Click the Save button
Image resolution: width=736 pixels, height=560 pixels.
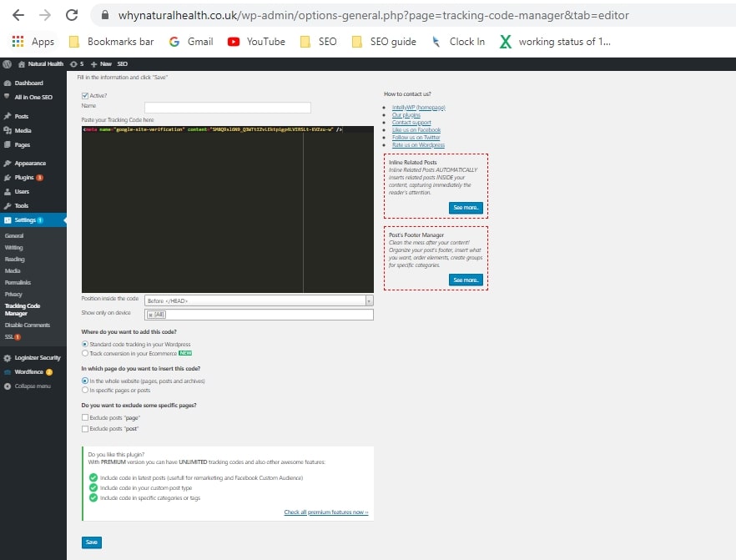coord(91,542)
